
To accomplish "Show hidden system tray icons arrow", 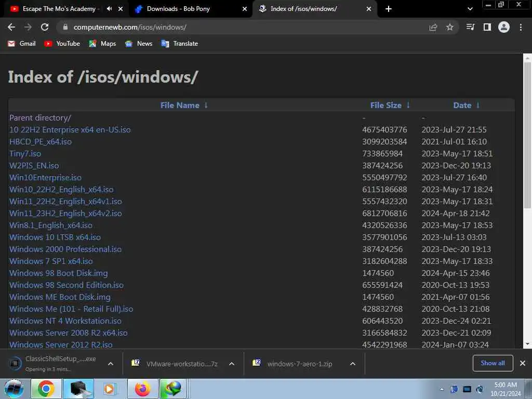I will (442, 389).
